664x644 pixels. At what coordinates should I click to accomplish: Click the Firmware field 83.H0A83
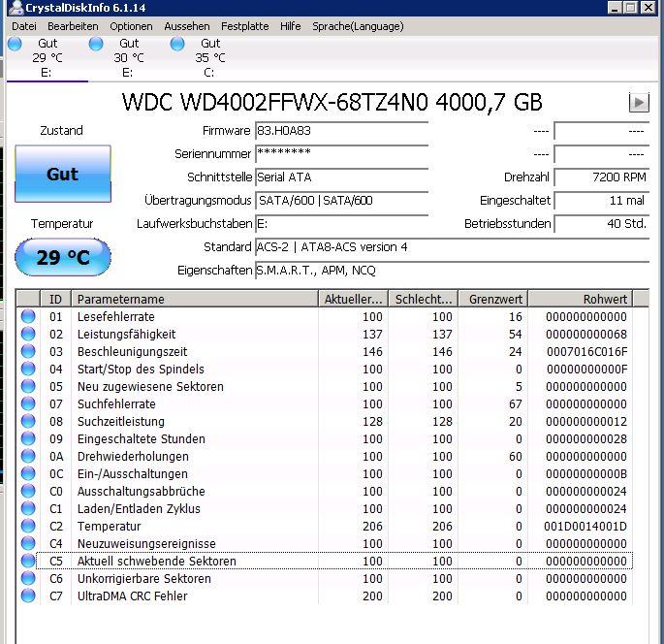[x=341, y=131]
